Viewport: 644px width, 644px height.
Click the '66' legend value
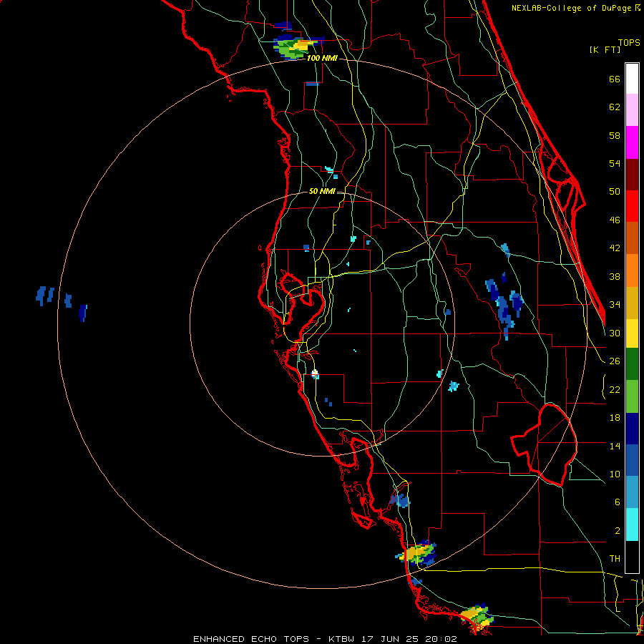tap(615, 79)
